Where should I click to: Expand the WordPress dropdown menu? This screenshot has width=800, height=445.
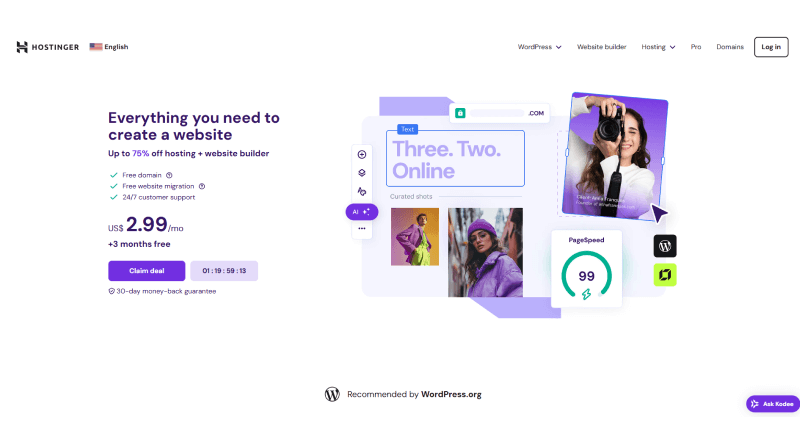[539, 47]
